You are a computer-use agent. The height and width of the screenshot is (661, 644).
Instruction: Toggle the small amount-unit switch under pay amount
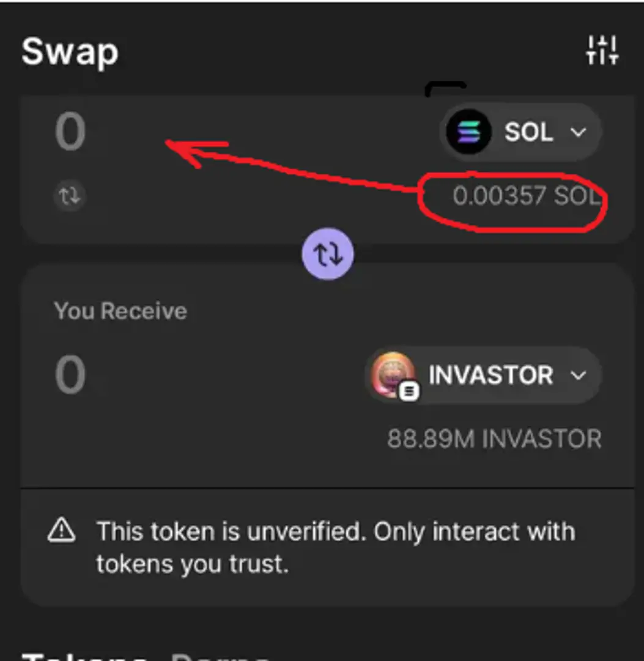(69, 196)
